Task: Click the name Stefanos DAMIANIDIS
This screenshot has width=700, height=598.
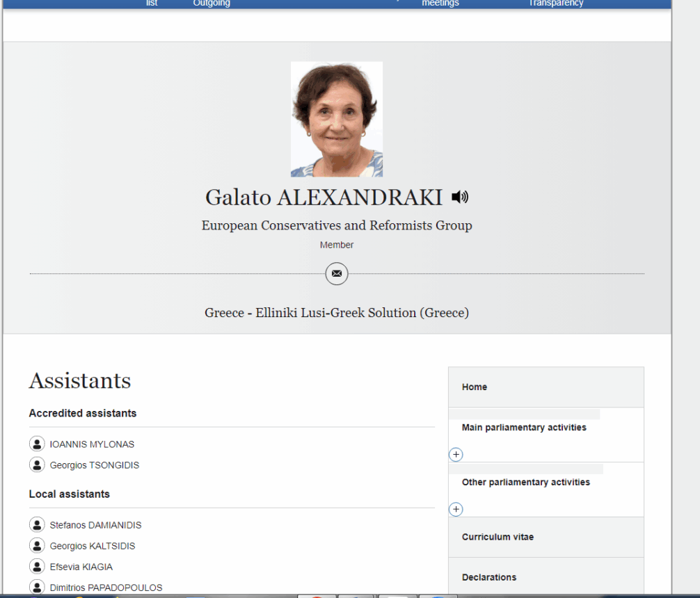Action: [x=95, y=525]
